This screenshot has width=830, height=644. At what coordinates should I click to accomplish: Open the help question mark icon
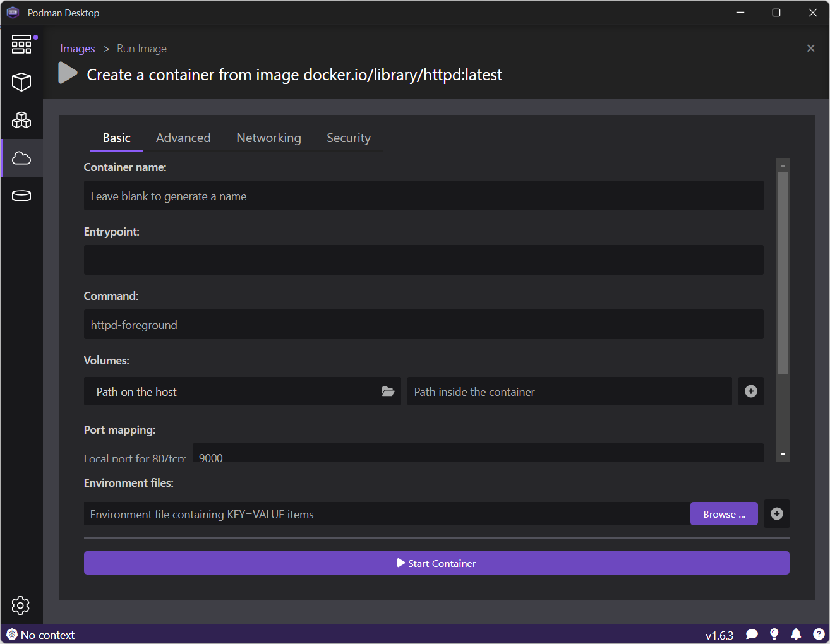click(819, 635)
